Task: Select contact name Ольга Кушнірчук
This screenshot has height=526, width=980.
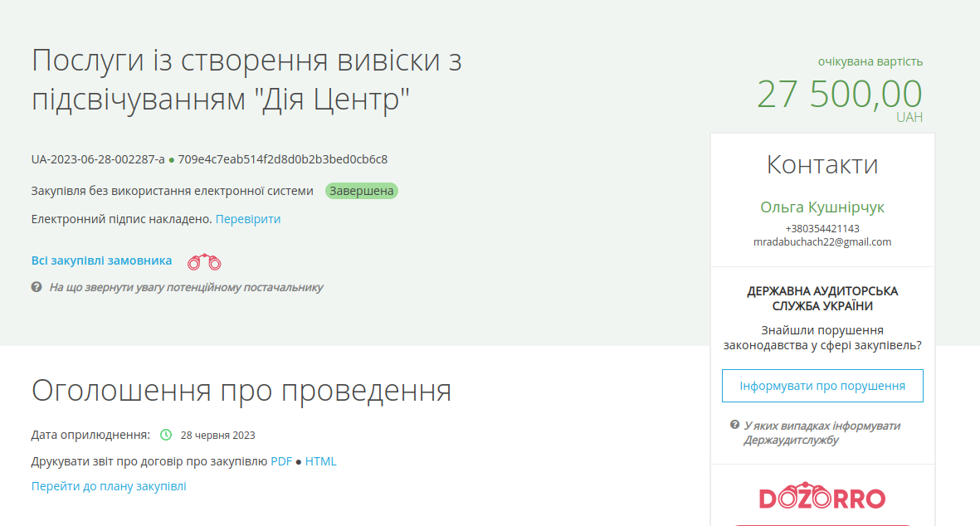Action: (822, 207)
